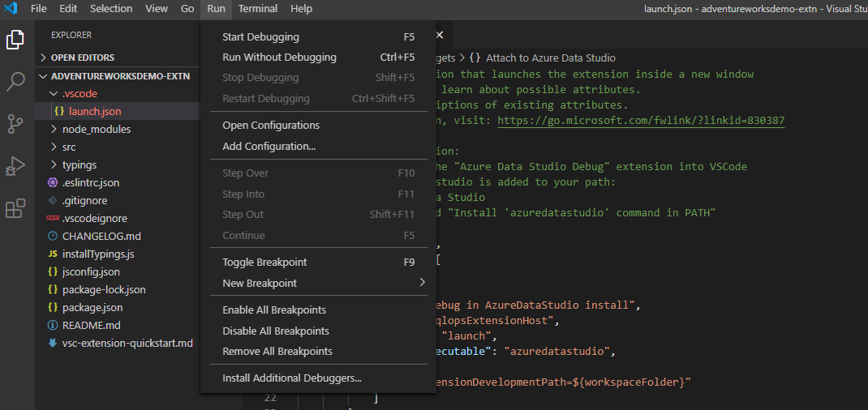Close the launch.json editor tab
This screenshot has height=410, width=868.
pos(440,35)
